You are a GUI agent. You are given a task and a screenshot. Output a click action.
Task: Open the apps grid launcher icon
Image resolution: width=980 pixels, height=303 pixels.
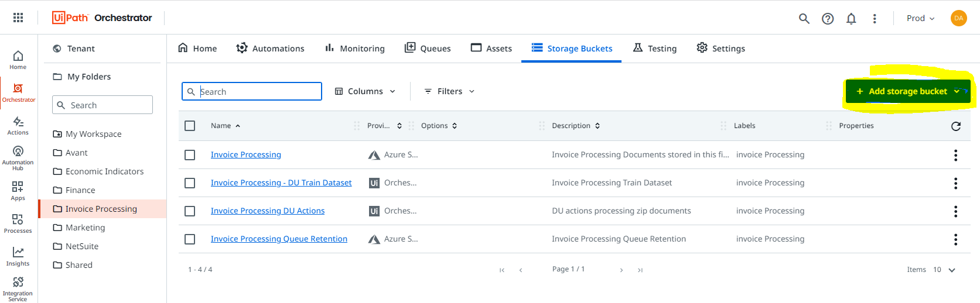[x=18, y=18]
